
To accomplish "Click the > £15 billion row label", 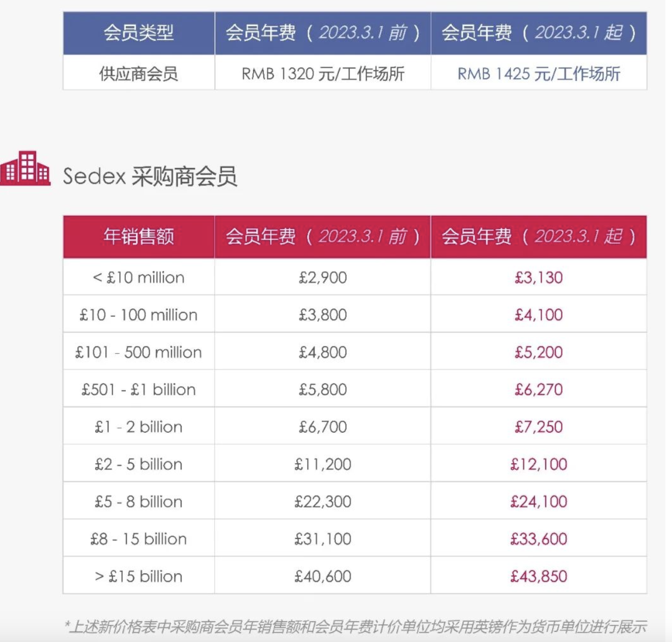I will (139, 576).
